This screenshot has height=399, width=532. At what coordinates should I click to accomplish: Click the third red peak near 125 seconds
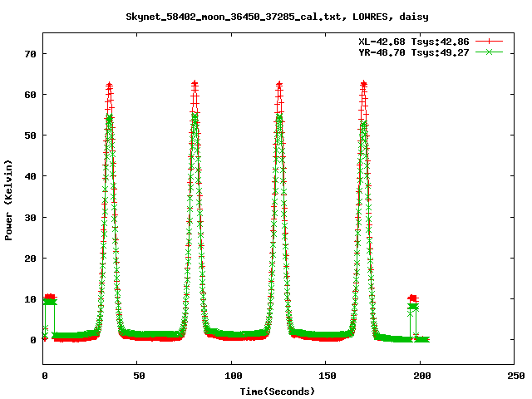click(279, 85)
